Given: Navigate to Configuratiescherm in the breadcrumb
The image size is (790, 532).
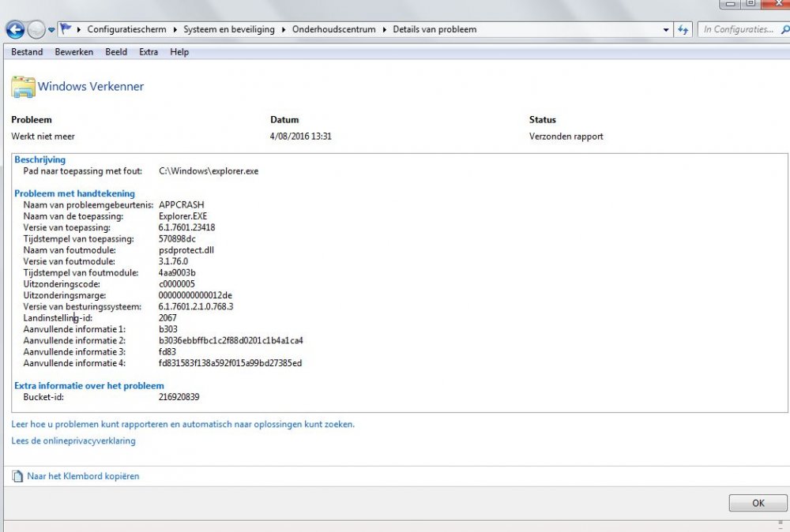Looking at the screenshot, I should pyautogui.click(x=126, y=30).
